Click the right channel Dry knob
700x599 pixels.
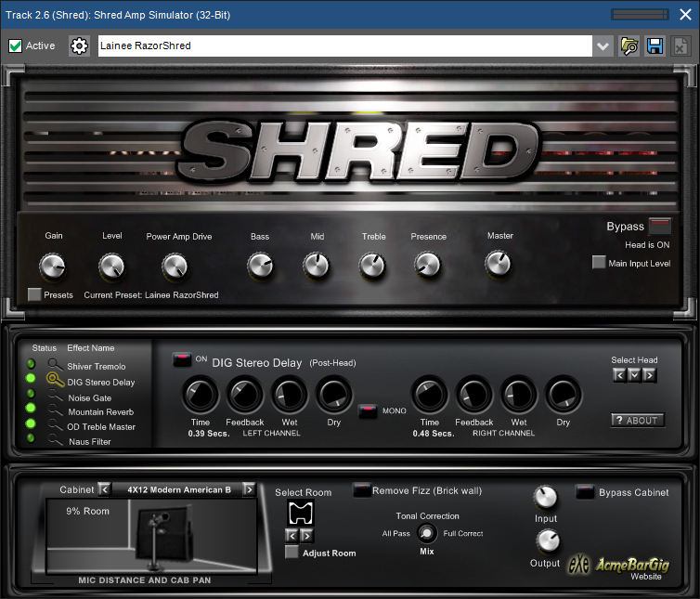pos(564,395)
